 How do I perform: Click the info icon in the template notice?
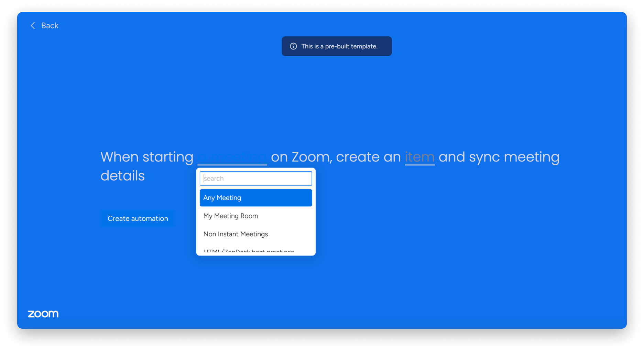tap(293, 46)
